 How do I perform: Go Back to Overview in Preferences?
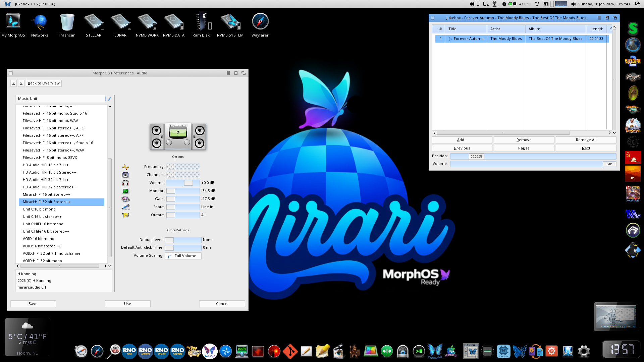click(x=44, y=83)
